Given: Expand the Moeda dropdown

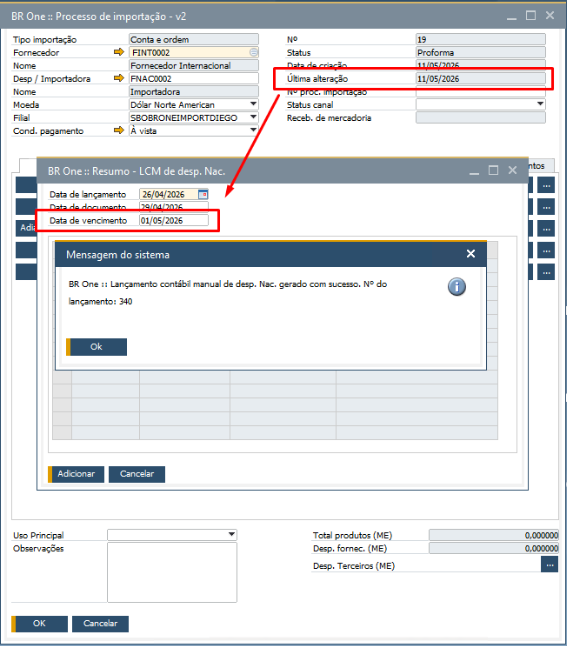Looking at the screenshot, I should click(253, 104).
